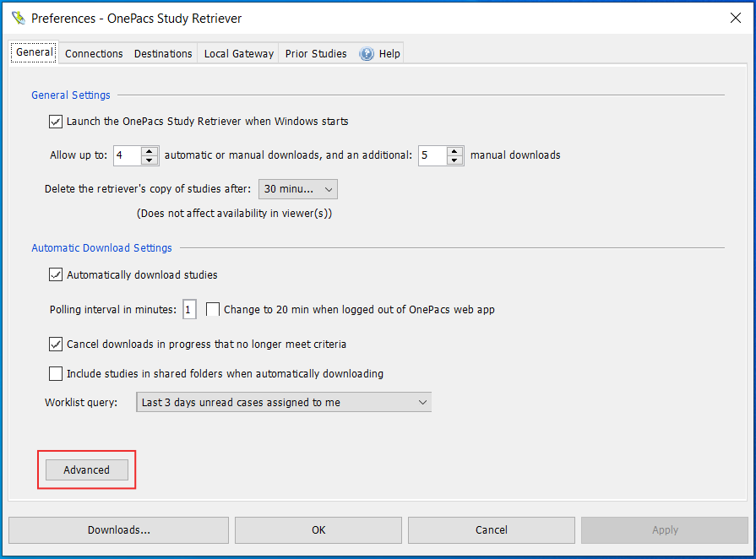756x559 pixels.
Task: Uncheck Cancel downloads in progress option
Action: (56, 344)
